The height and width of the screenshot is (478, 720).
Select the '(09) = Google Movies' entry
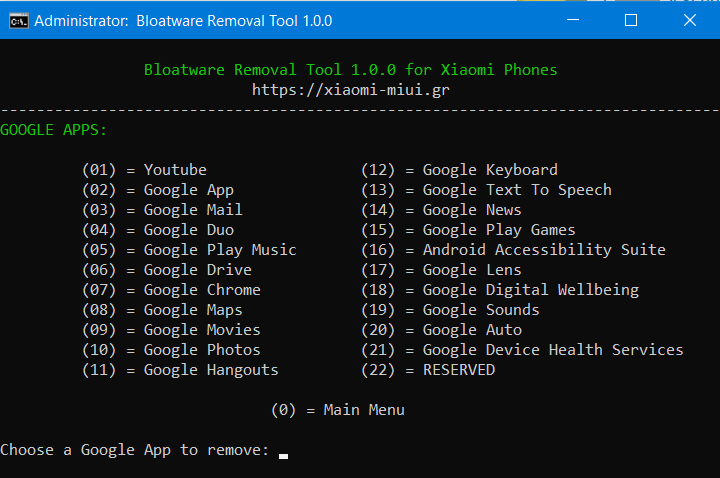click(171, 330)
